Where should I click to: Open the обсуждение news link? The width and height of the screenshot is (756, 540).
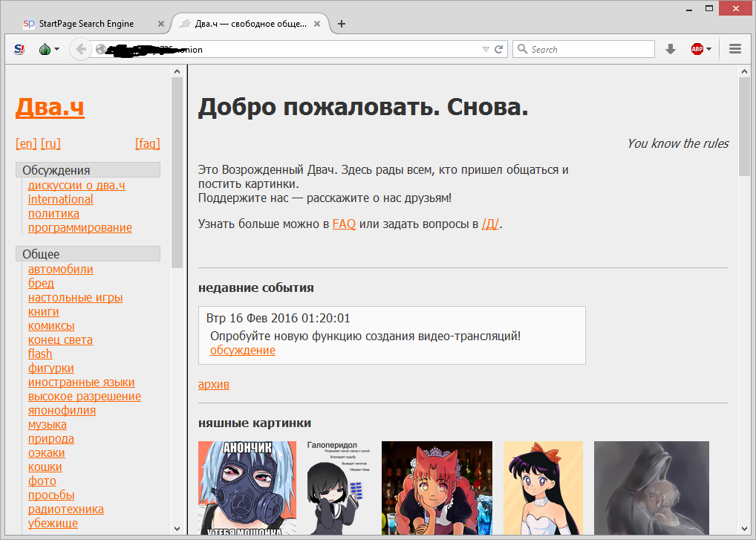tap(243, 350)
